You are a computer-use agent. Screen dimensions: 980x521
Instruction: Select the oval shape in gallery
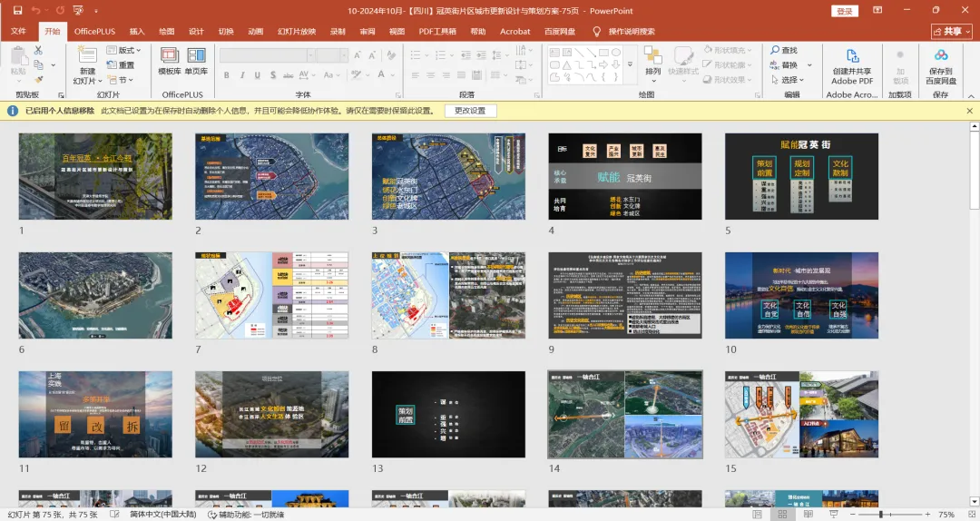pyautogui.click(x=616, y=53)
